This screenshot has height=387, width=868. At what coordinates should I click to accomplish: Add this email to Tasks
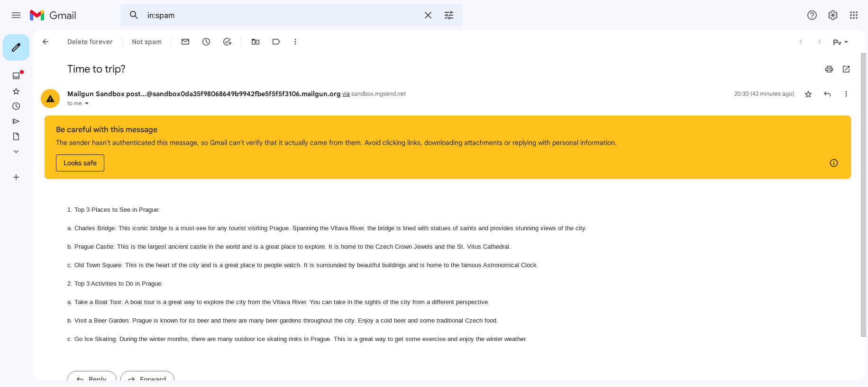click(x=227, y=42)
